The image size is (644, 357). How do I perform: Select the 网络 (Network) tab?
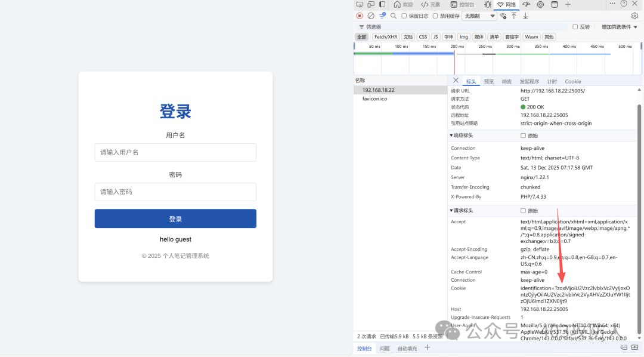pyautogui.click(x=506, y=5)
